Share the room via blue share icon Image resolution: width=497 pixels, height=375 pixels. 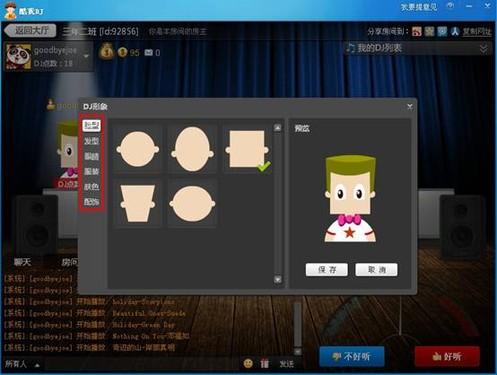point(442,31)
